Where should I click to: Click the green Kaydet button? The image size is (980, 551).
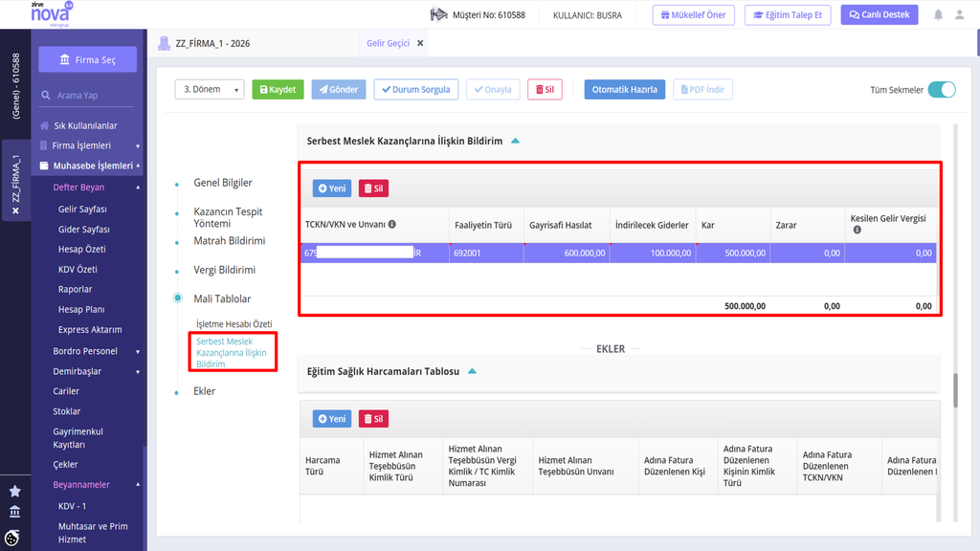(278, 89)
